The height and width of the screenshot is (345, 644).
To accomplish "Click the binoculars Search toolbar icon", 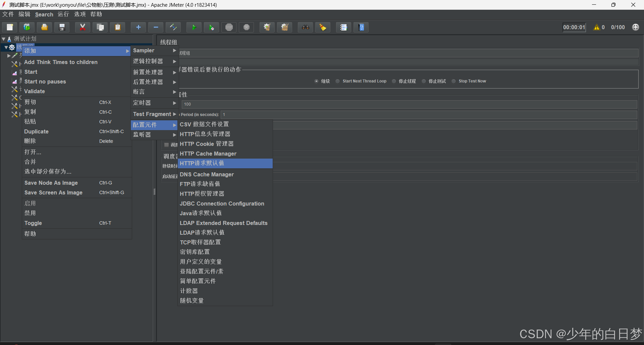I will [305, 27].
